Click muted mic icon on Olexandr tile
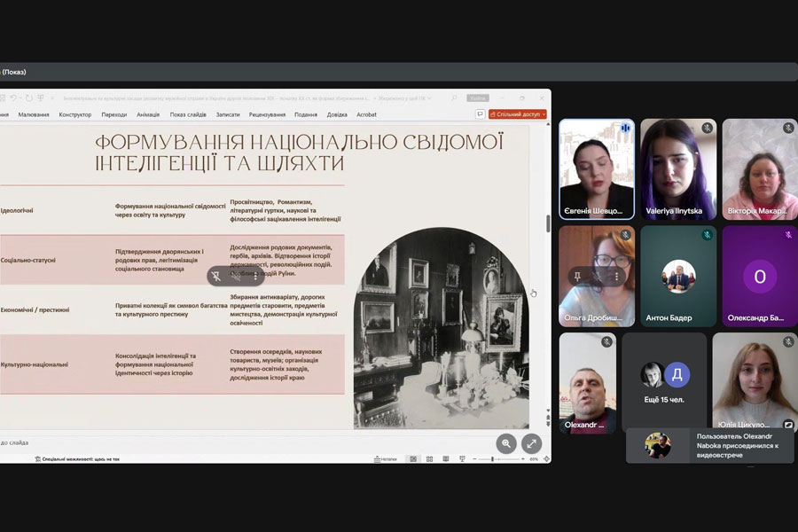 606,342
